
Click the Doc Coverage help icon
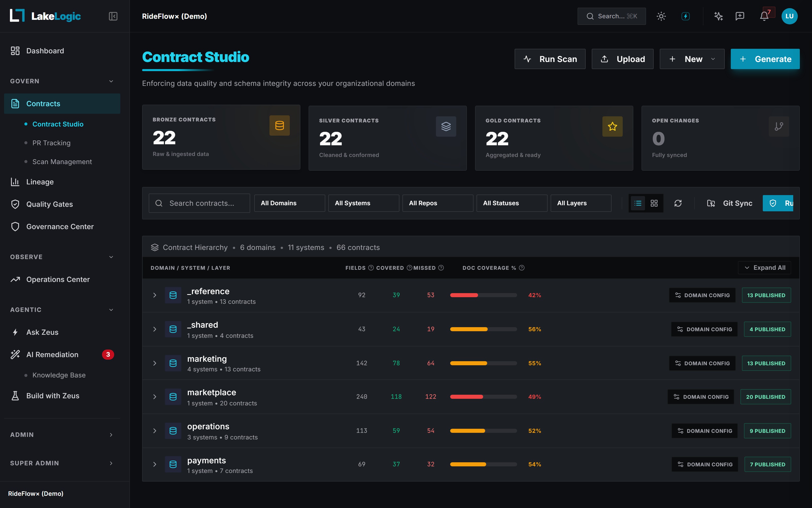tap(522, 268)
